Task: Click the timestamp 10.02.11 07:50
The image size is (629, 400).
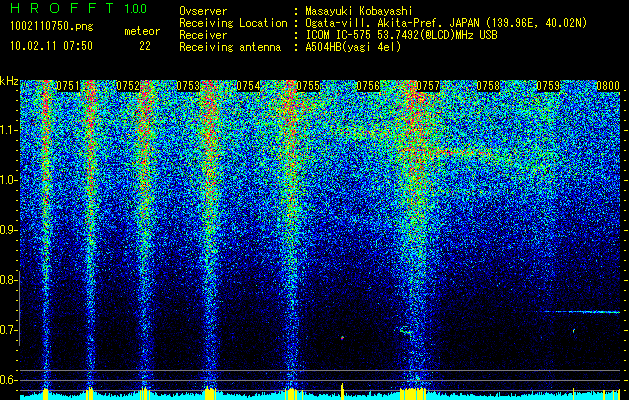Action: tap(51, 46)
